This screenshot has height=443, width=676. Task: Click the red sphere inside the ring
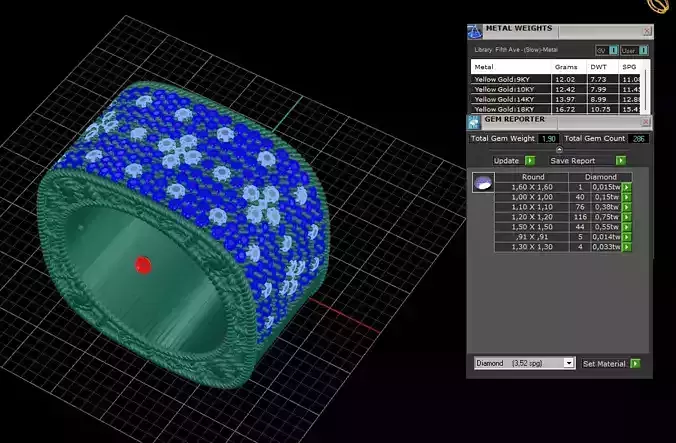coord(143,265)
